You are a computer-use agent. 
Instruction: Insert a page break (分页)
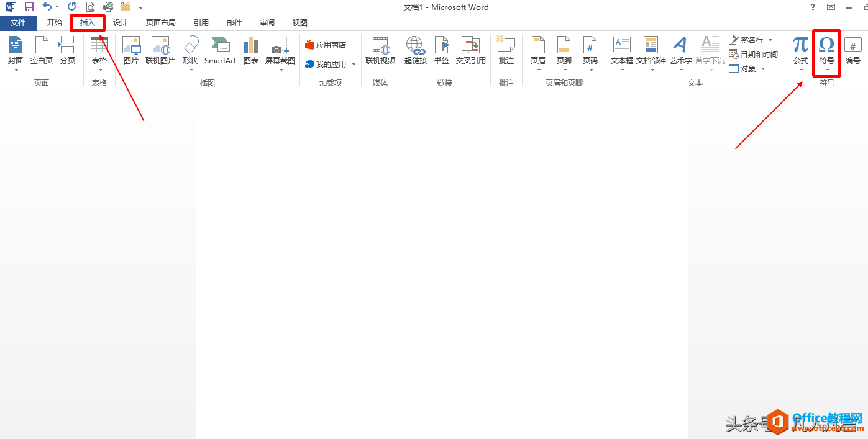point(67,51)
